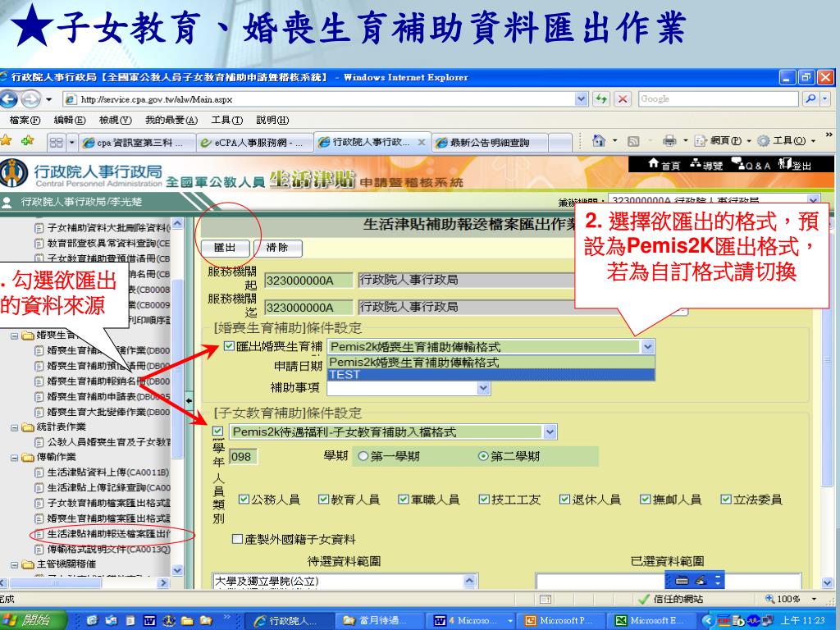Enable the 產製外國籍子女資料 checkbox
The width and height of the screenshot is (840, 630).
[x=237, y=539]
